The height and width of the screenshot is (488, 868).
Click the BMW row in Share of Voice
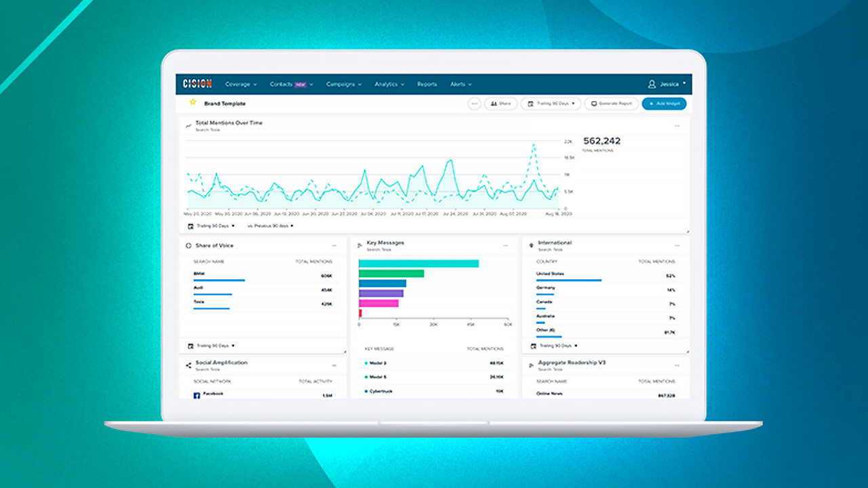point(263,276)
